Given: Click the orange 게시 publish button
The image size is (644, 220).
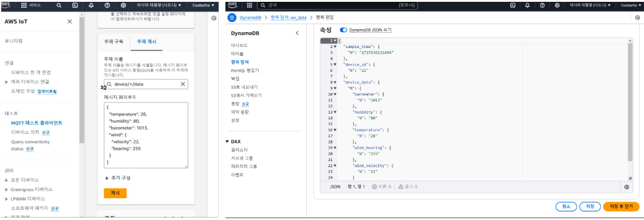Looking at the screenshot, I should [x=115, y=193].
